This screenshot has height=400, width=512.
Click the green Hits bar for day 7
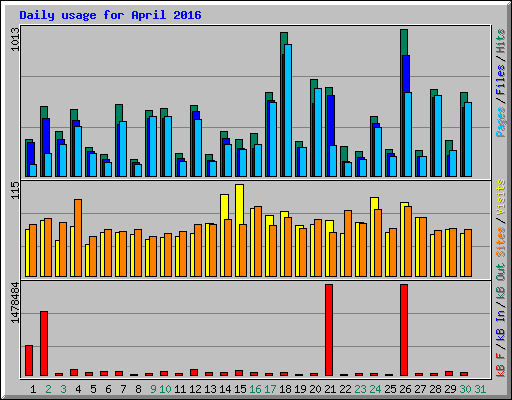(119, 113)
